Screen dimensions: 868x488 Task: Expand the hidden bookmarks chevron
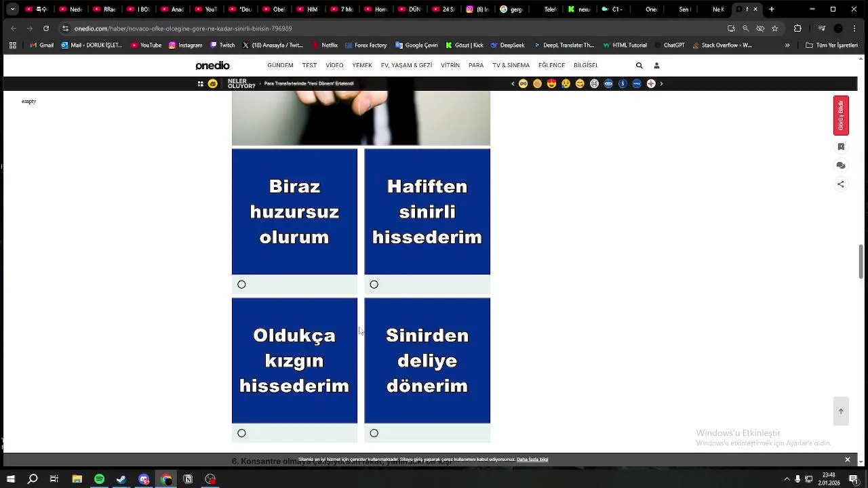[787, 45]
